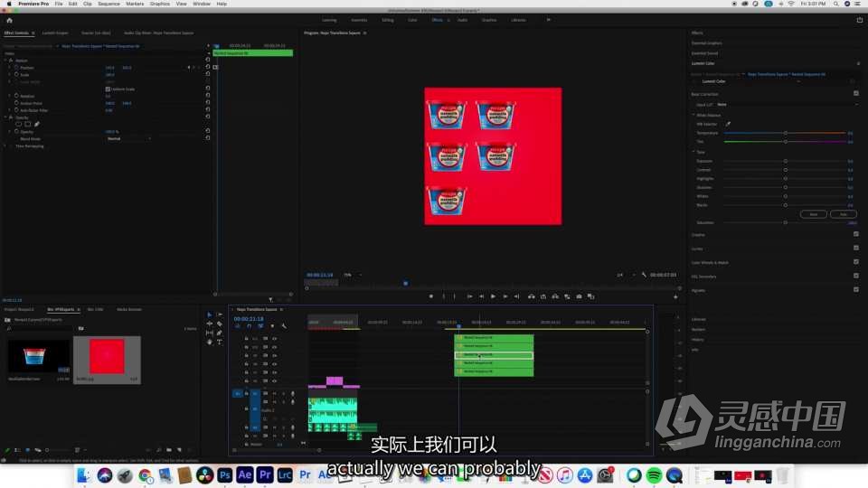Toggle timeline snapping magnet
The image size is (868, 488).
tap(250, 326)
